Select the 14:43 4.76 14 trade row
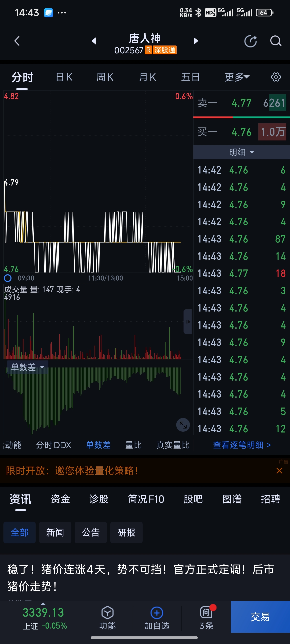 tap(241, 256)
